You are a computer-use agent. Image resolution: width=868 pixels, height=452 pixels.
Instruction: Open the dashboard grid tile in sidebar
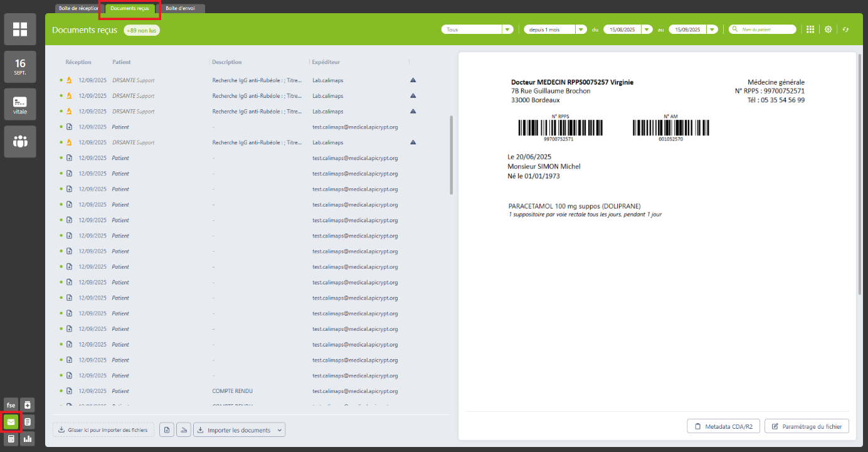[20, 29]
